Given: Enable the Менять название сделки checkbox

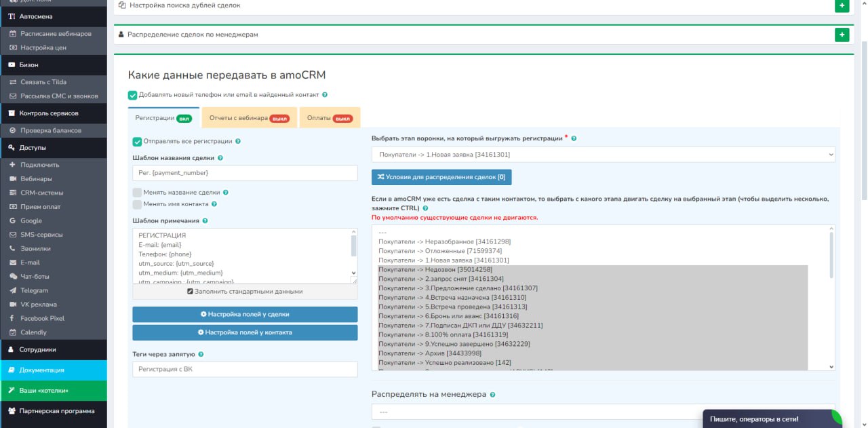Looking at the screenshot, I should point(137,193).
